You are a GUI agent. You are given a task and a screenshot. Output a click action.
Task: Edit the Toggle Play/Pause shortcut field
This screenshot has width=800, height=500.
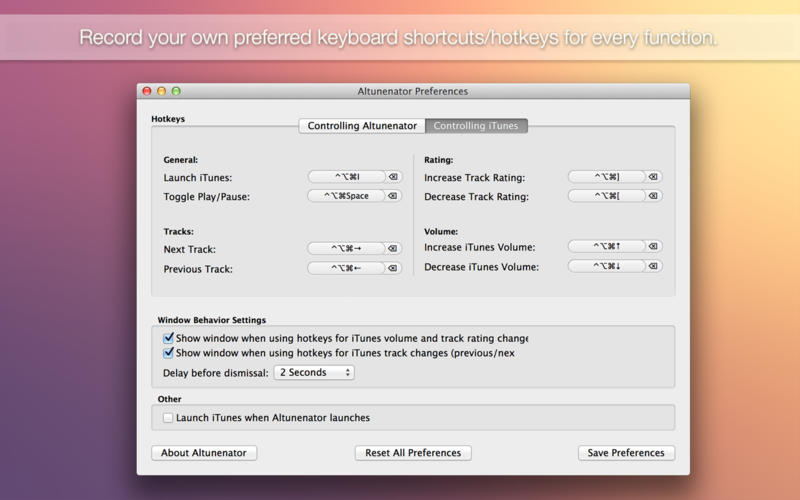(346, 196)
